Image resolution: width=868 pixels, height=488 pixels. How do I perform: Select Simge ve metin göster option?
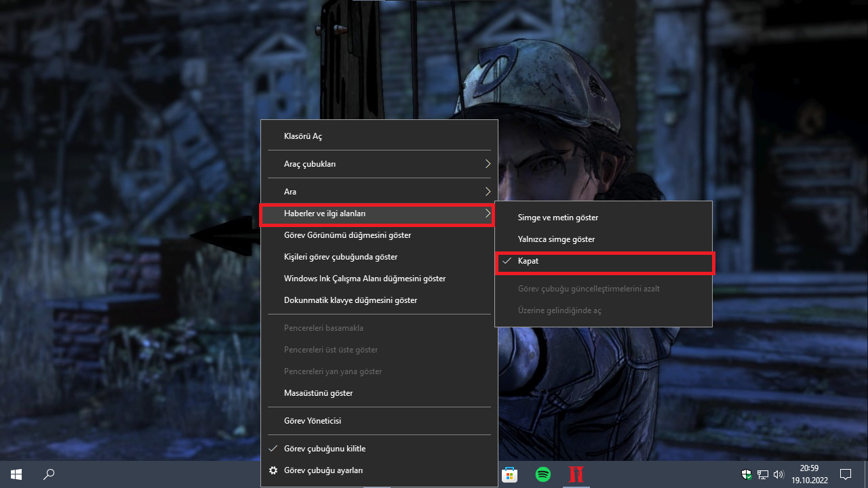tap(604, 218)
